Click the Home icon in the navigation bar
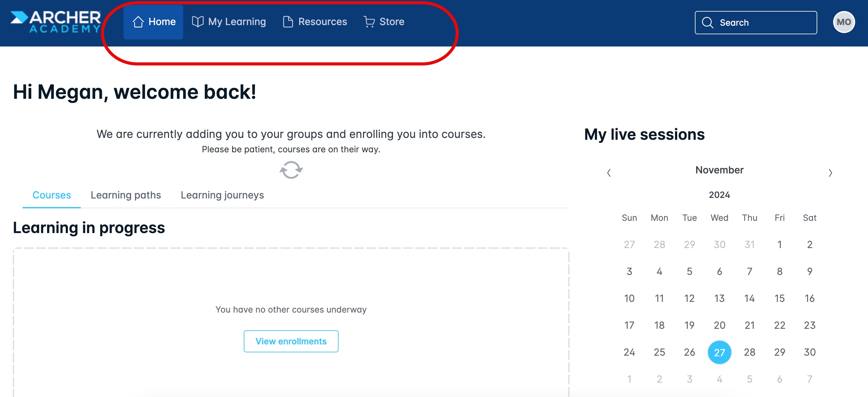 139,22
